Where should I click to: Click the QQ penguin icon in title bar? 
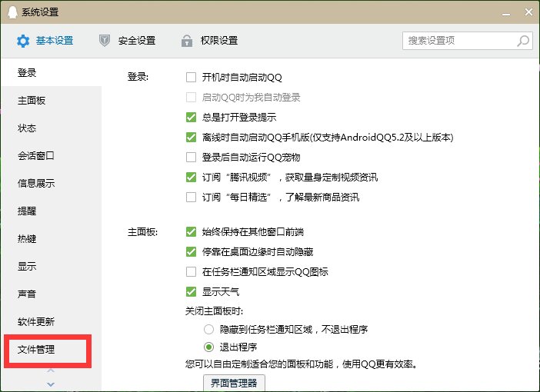click(12, 12)
